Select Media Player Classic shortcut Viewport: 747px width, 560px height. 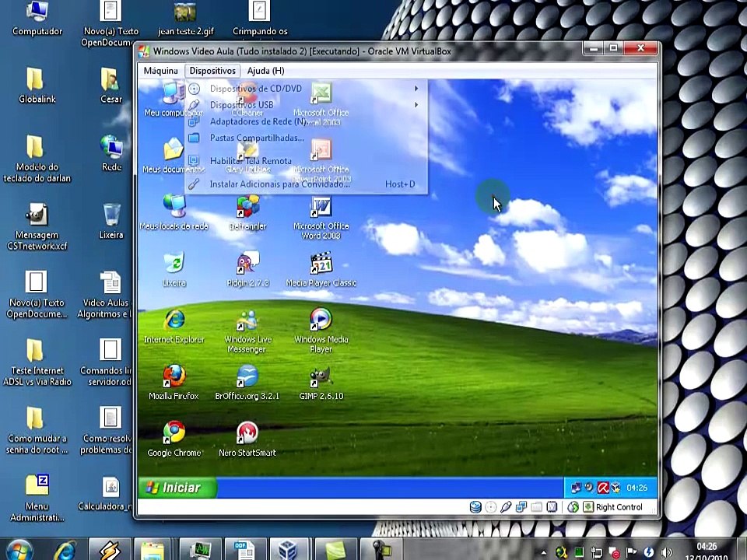(321, 270)
